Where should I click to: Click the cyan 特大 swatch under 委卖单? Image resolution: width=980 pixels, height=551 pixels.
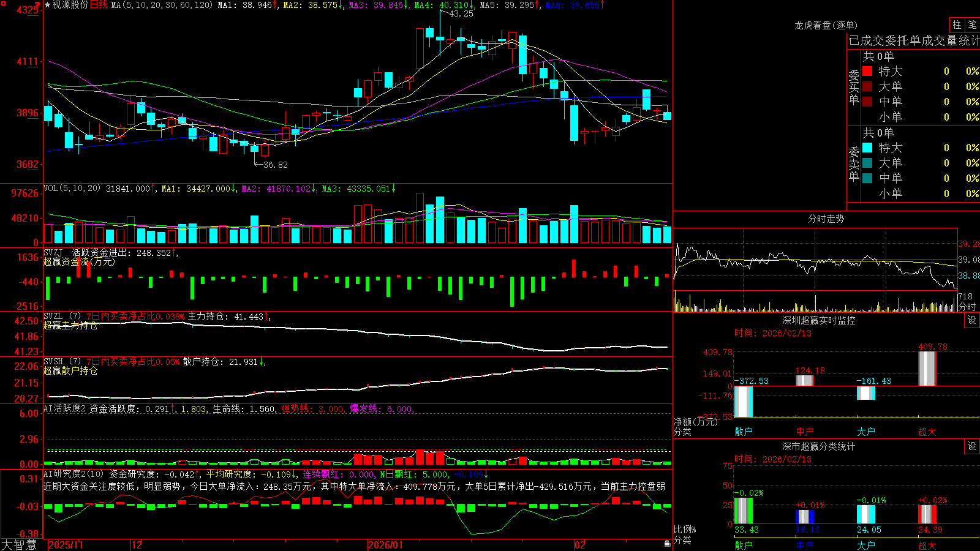[x=867, y=148]
